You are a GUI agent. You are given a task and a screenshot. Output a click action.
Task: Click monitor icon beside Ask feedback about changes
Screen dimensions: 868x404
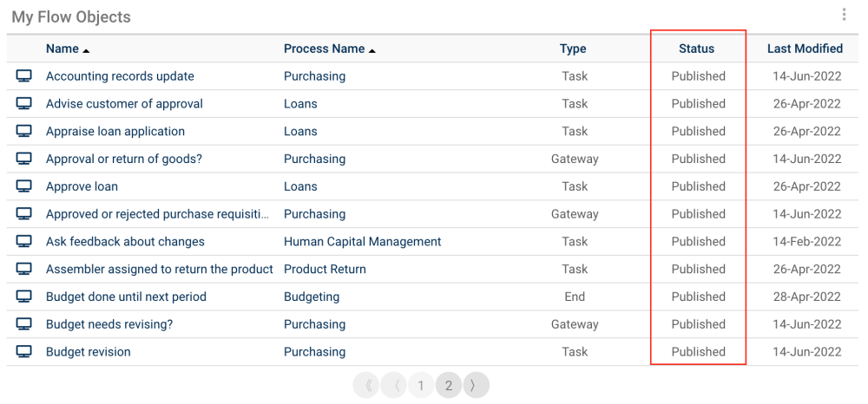pyautogui.click(x=24, y=242)
